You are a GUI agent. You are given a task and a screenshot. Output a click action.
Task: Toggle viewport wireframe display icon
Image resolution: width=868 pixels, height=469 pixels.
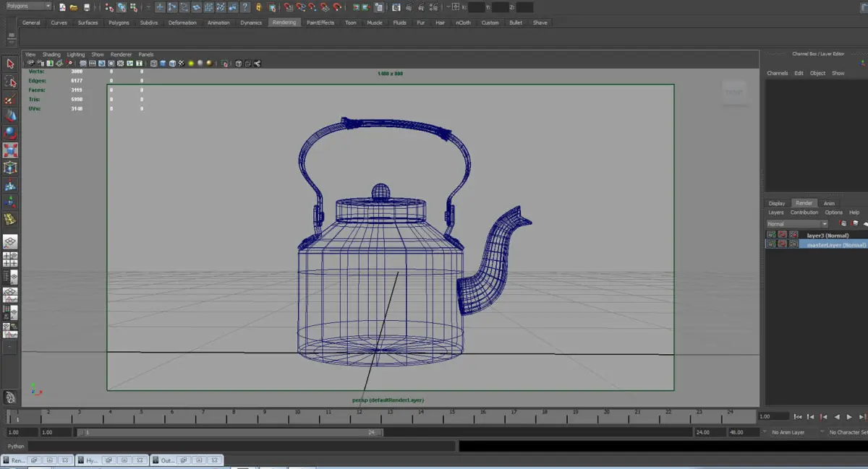click(153, 64)
